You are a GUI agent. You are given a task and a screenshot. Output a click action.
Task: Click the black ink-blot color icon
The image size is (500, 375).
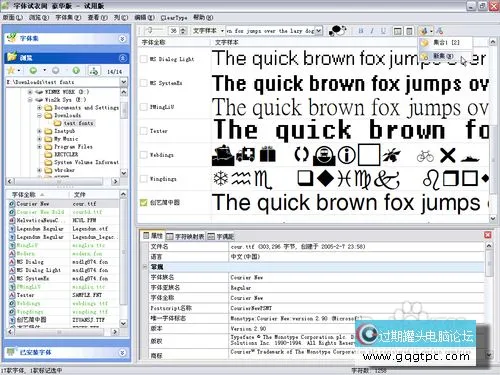pyautogui.click(x=337, y=31)
